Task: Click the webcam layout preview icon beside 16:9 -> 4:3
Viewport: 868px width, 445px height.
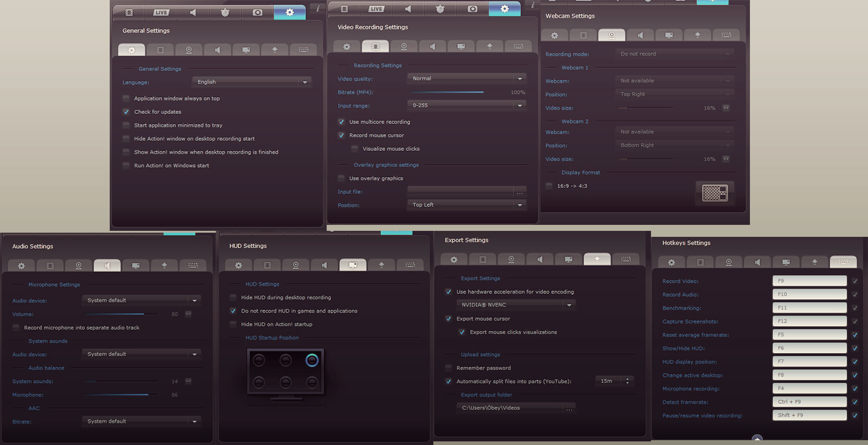Action: pos(715,193)
